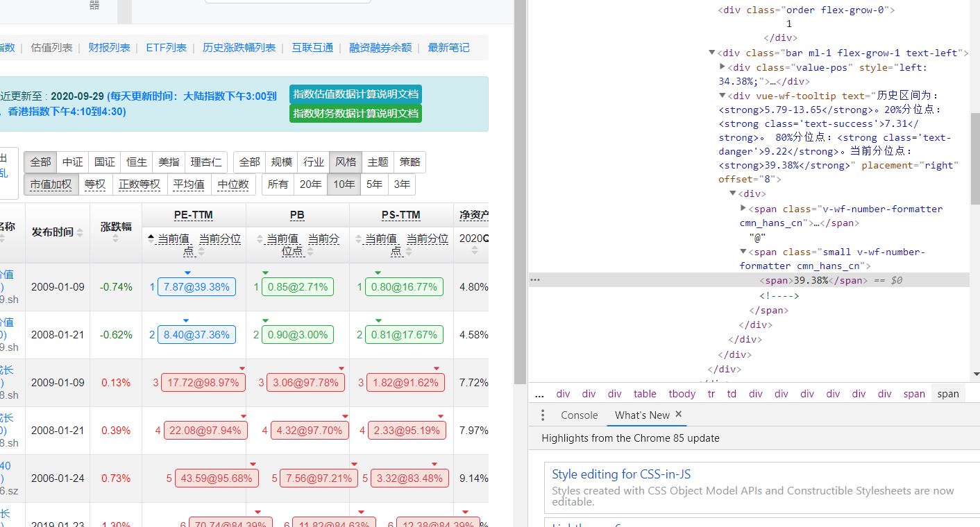Image resolution: width=980 pixels, height=527 pixels.
Task: Choose 正数等权 calculation method
Action: pos(139,184)
